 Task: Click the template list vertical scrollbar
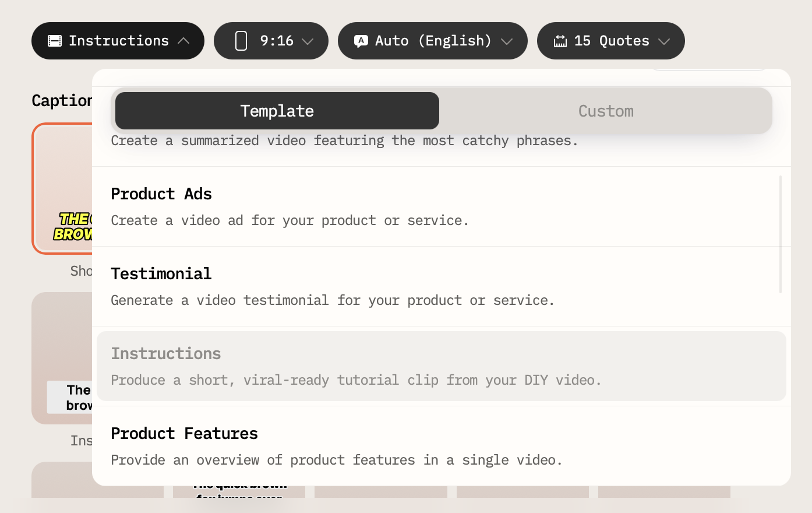(x=780, y=233)
